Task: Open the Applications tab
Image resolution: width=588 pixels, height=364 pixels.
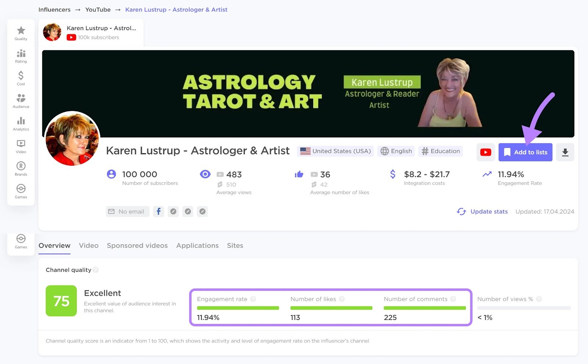Action: click(x=197, y=245)
